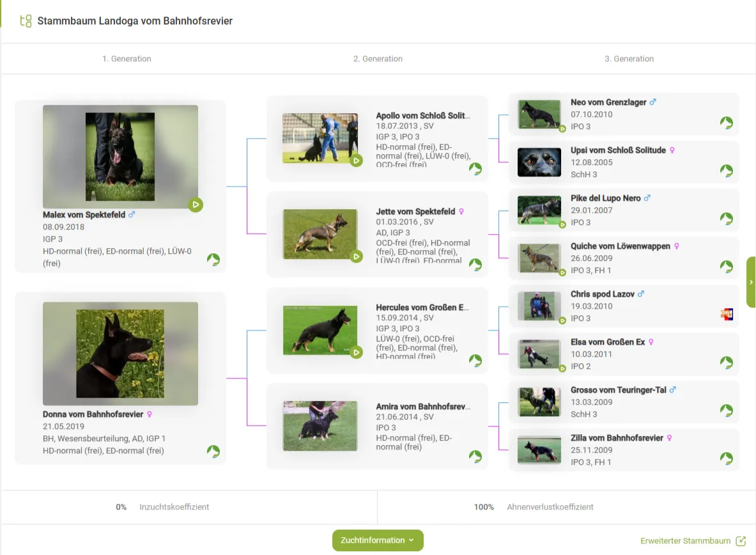Play the video on Jette vom Spektefeld photo
756x555 pixels.
[356, 256]
